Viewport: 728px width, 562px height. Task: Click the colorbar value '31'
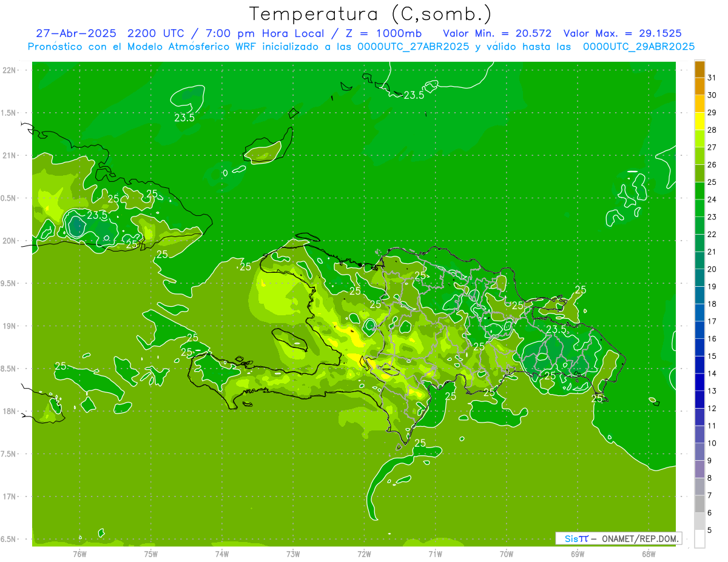pyautogui.click(x=712, y=78)
